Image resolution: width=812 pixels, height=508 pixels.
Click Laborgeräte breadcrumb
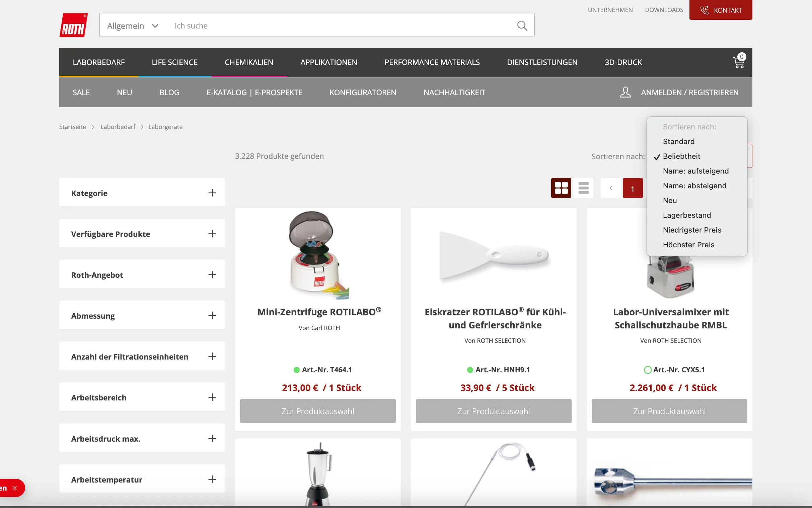coord(165,127)
